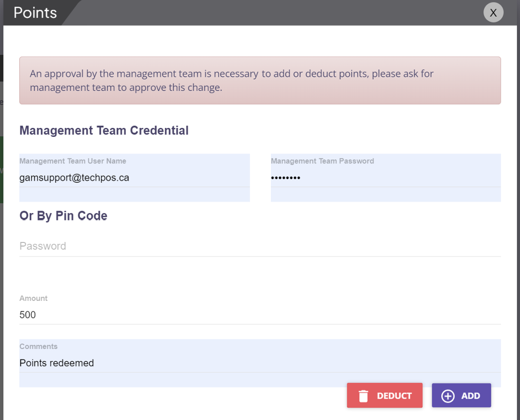Click the Or By Pin Code heading

(x=63, y=216)
